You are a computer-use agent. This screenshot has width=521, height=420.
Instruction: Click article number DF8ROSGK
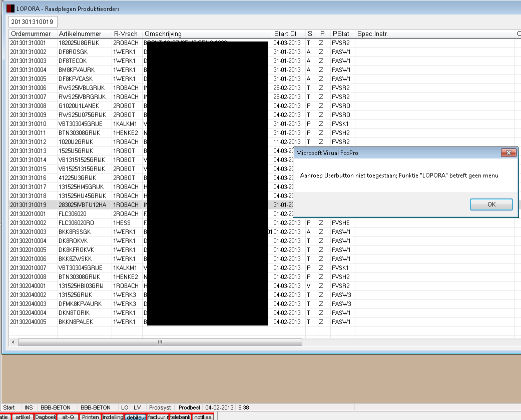[73, 52]
